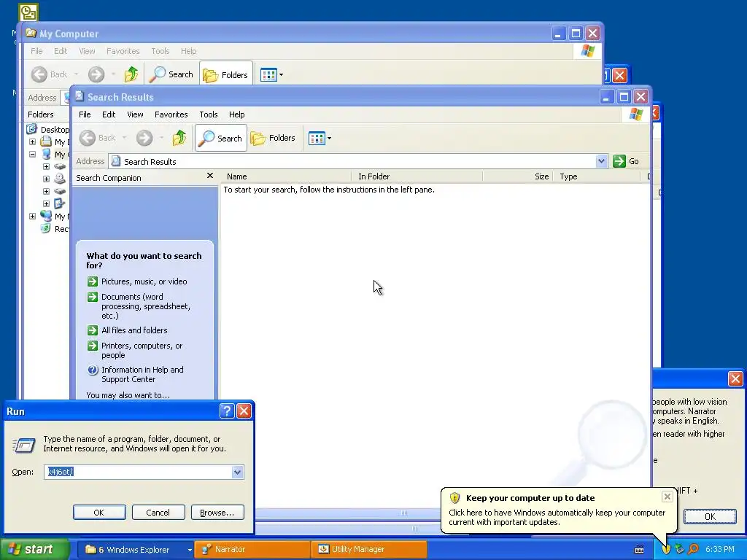Open Information in Help and Support Center
Screen dimensions: 747x560
coord(142,374)
